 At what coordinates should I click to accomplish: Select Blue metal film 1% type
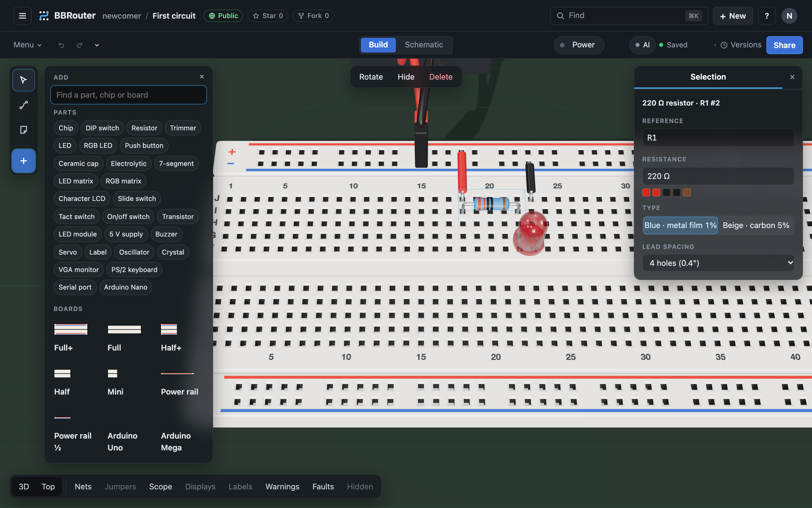(680, 225)
